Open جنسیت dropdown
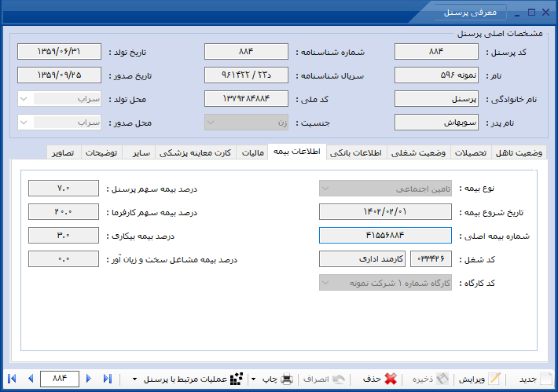This screenshot has width=558, height=392. tap(246, 123)
